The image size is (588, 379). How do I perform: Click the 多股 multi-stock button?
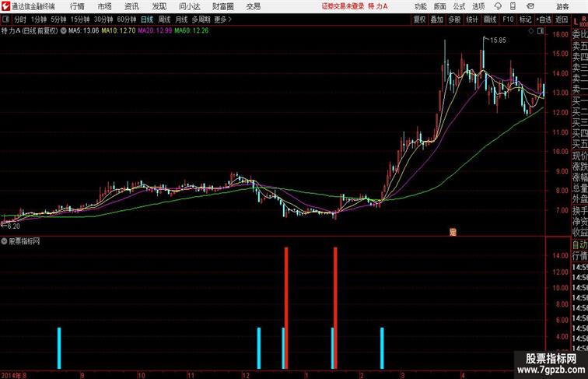click(x=454, y=19)
